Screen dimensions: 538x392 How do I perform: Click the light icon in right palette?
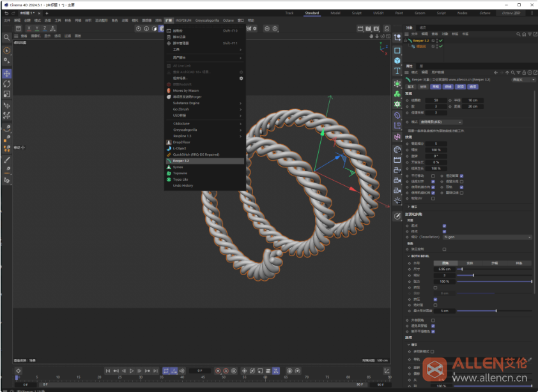tap(397, 200)
